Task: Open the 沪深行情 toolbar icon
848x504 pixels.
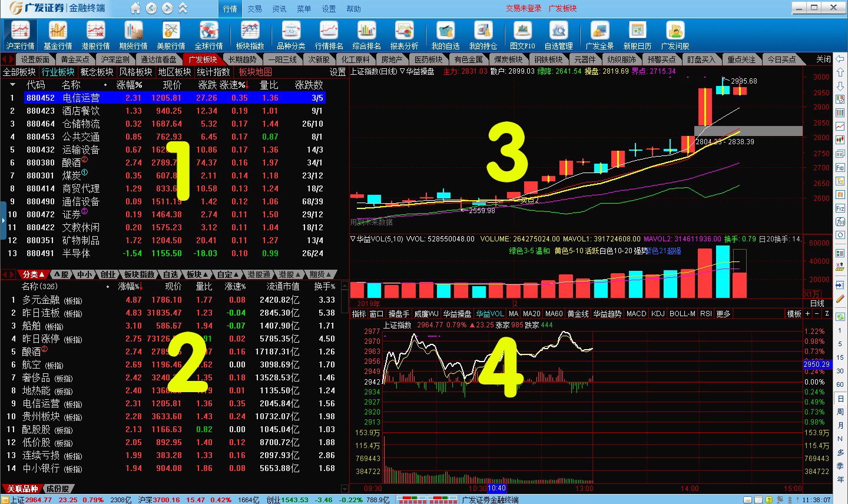Action: (x=20, y=35)
